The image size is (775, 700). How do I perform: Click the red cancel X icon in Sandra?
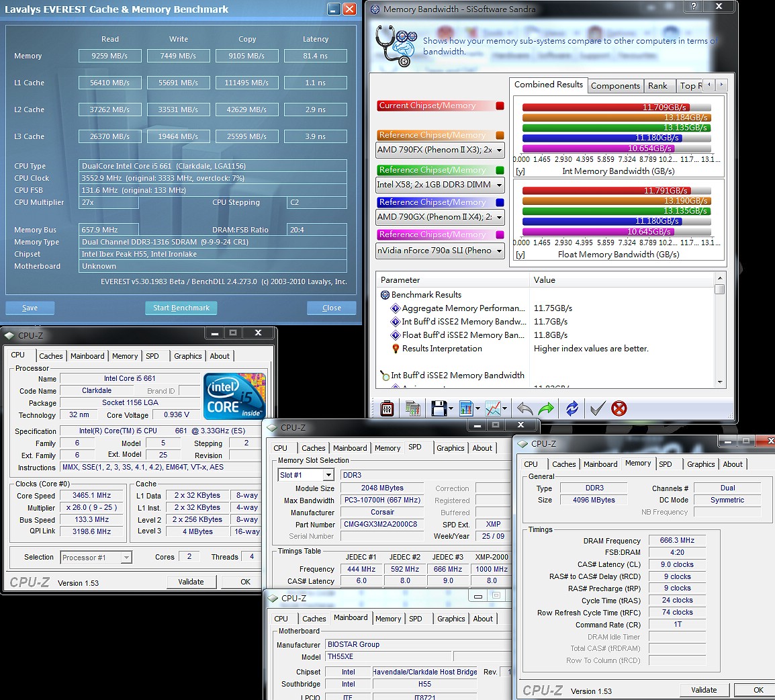619,408
